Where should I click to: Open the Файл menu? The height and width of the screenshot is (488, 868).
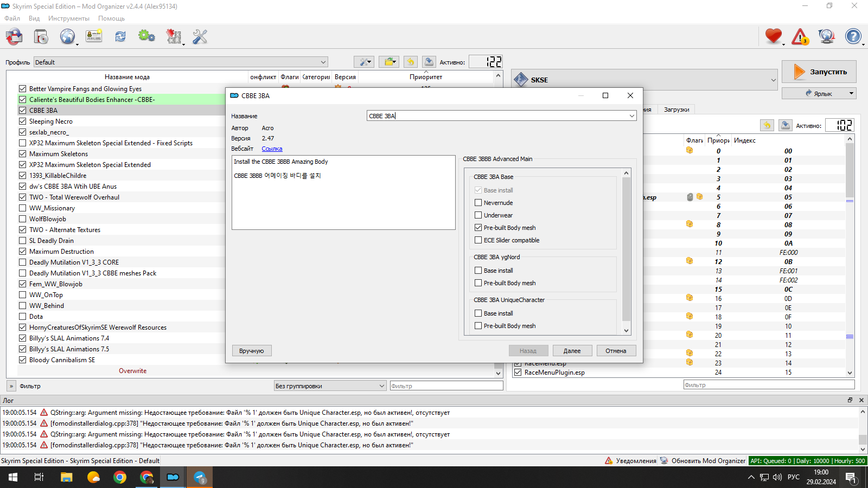point(12,18)
